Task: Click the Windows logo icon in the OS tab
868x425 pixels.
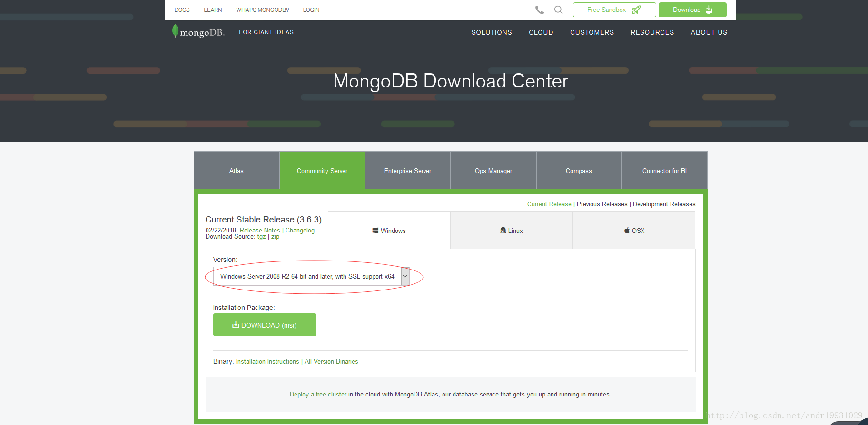Action: [x=375, y=231]
